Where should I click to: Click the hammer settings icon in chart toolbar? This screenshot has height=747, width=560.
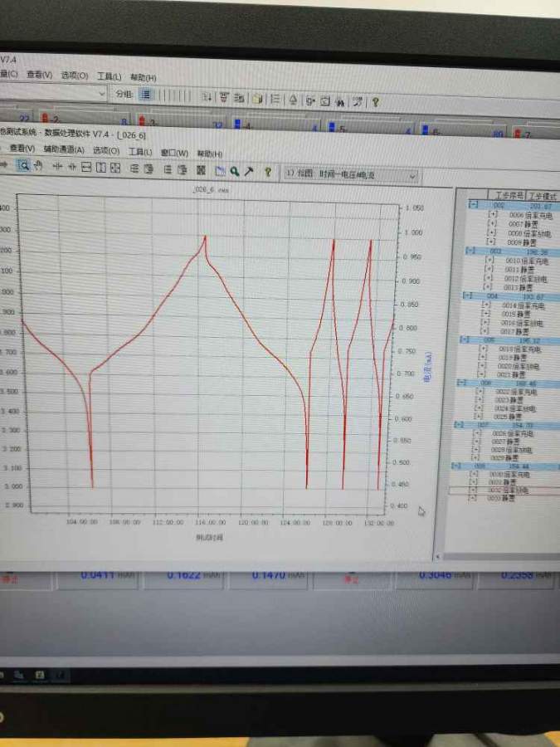pyautogui.click(x=248, y=171)
